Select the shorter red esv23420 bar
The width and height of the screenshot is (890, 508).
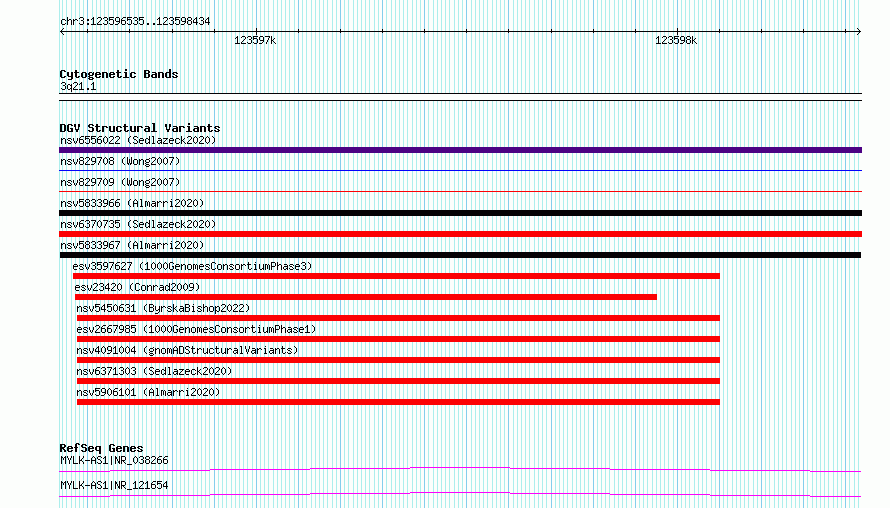[x=366, y=297]
